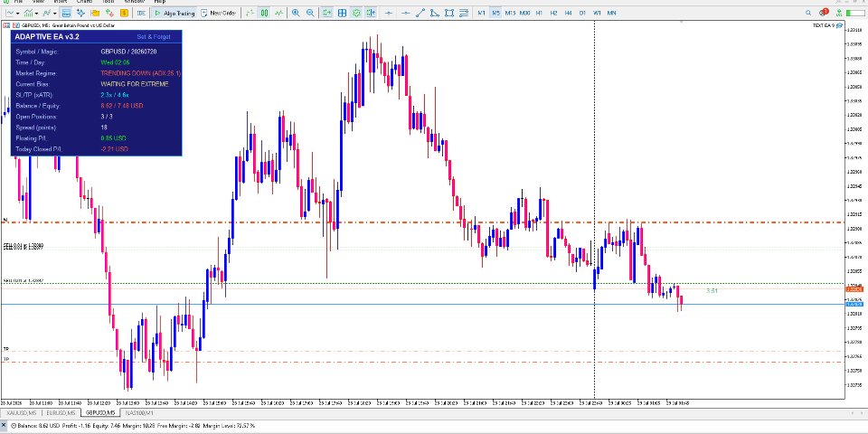Select the shapes drawing tool
The image size is (868, 434).
pyautogui.click(x=449, y=13)
